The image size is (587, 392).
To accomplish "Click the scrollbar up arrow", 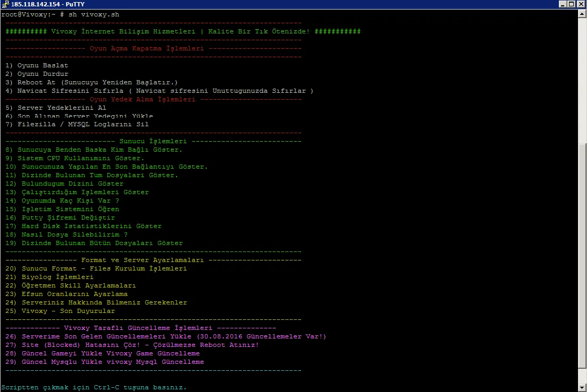I will (x=582, y=14).
